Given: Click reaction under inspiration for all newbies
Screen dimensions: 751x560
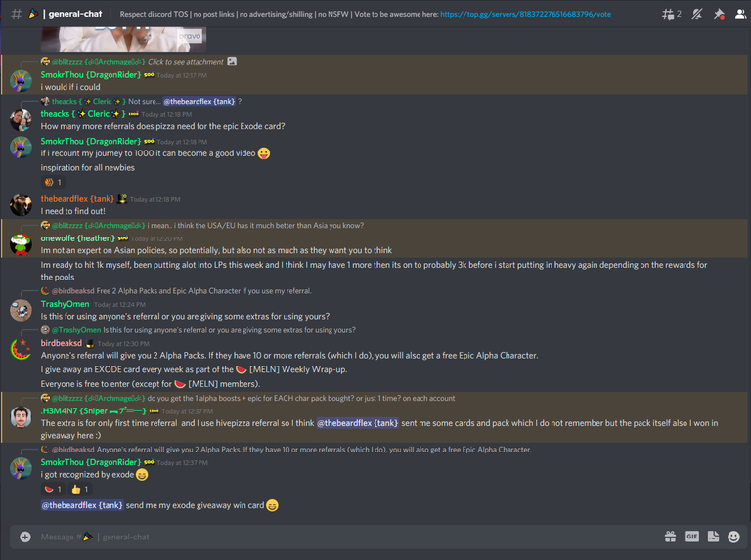Looking at the screenshot, I should (53, 182).
